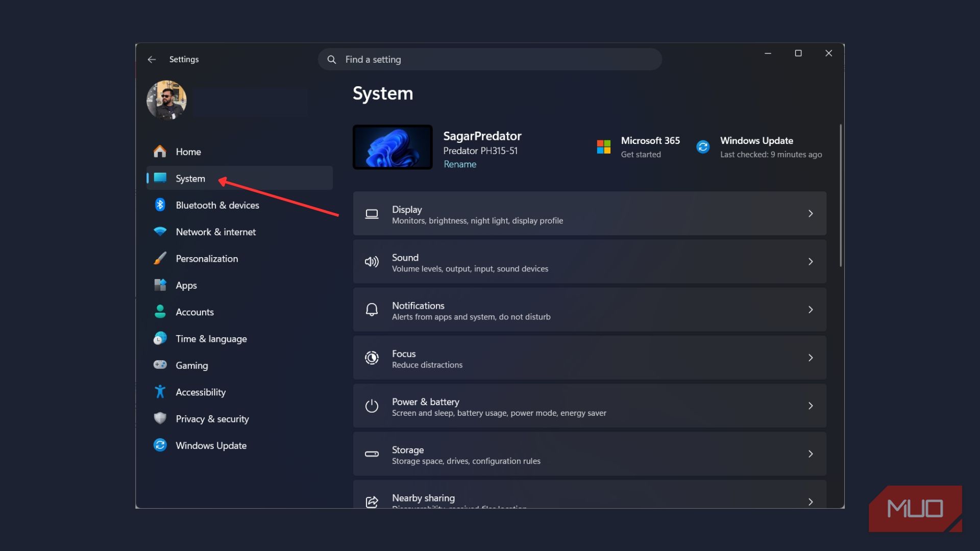Click the Rename link
Viewport: 980px width, 551px height.
click(x=460, y=164)
